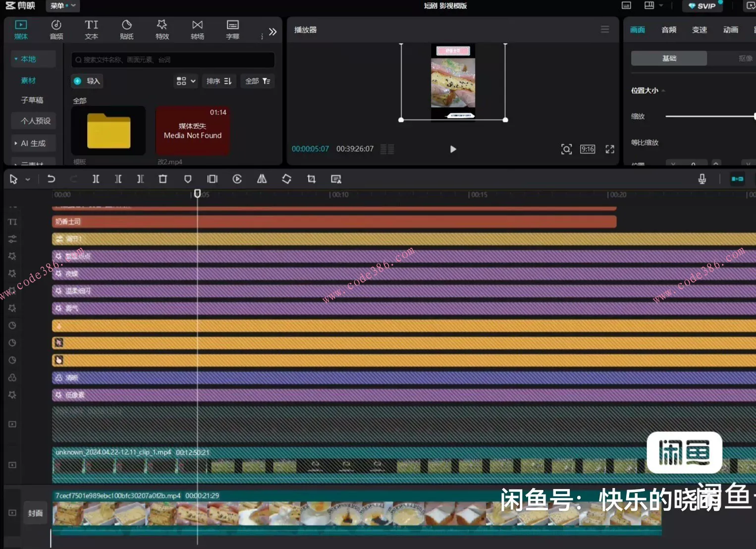
Task: Click the 导入 import button
Action: point(88,81)
